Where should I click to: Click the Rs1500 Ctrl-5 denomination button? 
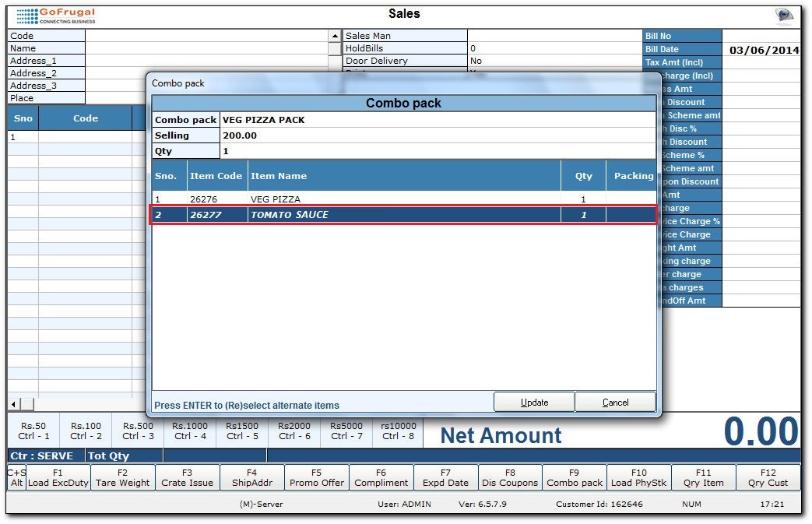tap(242, 431)
